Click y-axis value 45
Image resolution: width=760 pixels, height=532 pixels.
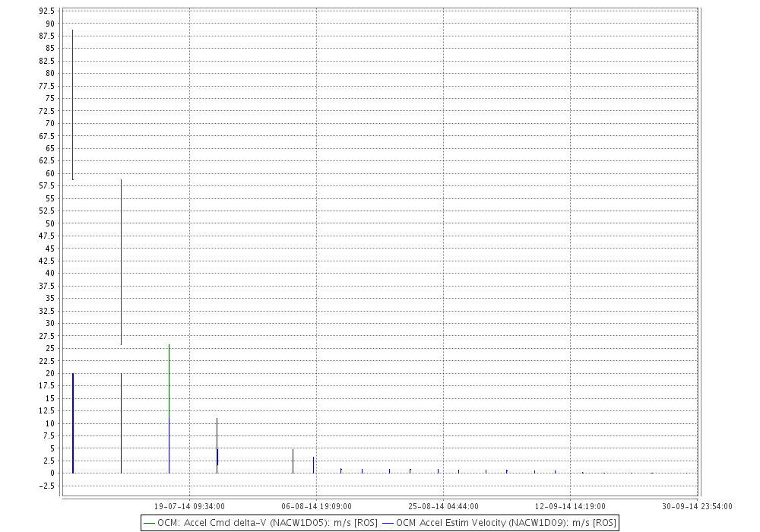coord(50,248)
